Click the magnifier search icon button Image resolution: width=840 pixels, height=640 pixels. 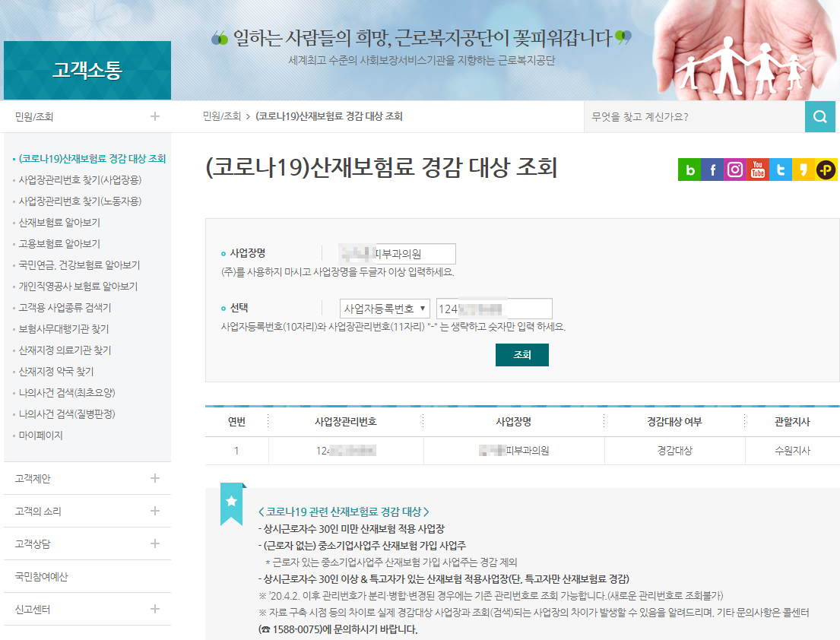(819, 117)
